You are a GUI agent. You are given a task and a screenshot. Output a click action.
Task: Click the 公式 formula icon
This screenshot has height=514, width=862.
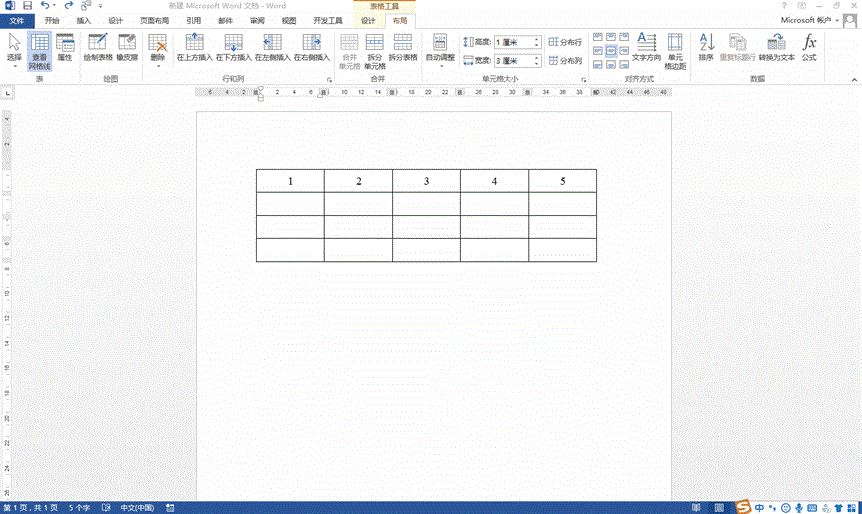pos(809,47)
